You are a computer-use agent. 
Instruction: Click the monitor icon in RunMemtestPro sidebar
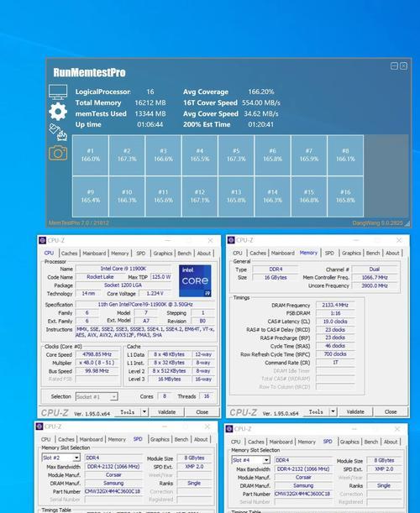(58, 92)
